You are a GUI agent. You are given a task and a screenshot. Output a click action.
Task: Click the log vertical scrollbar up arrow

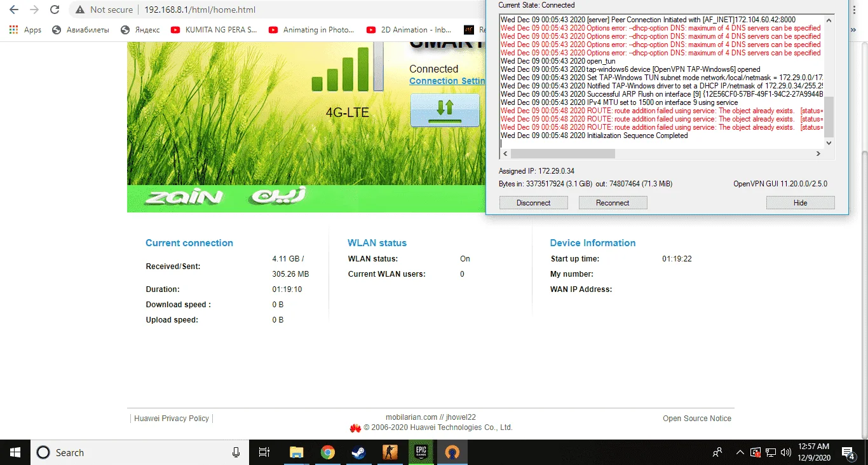(x=829, y=19)
